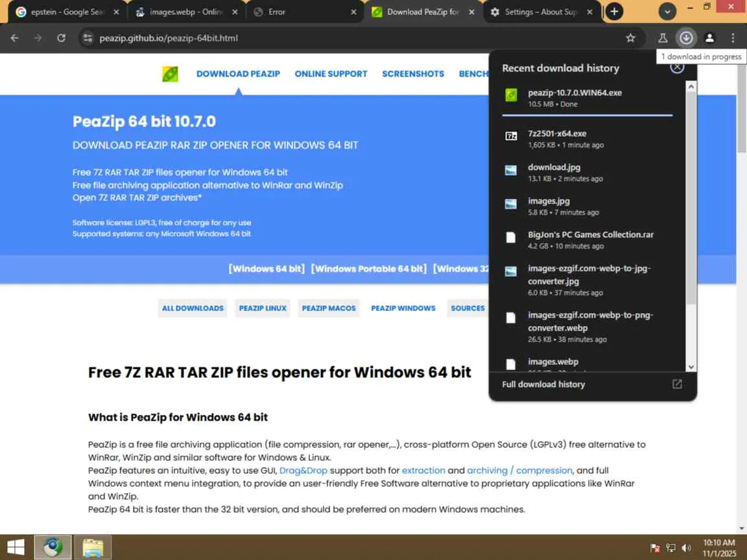Click PEAZIP LINUX button
747x560 pixels.
tap(263, 308)
